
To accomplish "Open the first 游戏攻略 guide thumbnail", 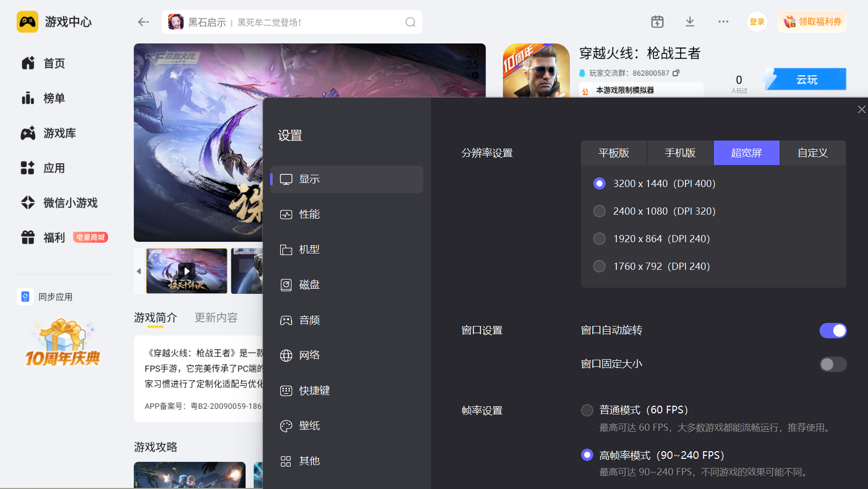I will click(x=189, y=475).
